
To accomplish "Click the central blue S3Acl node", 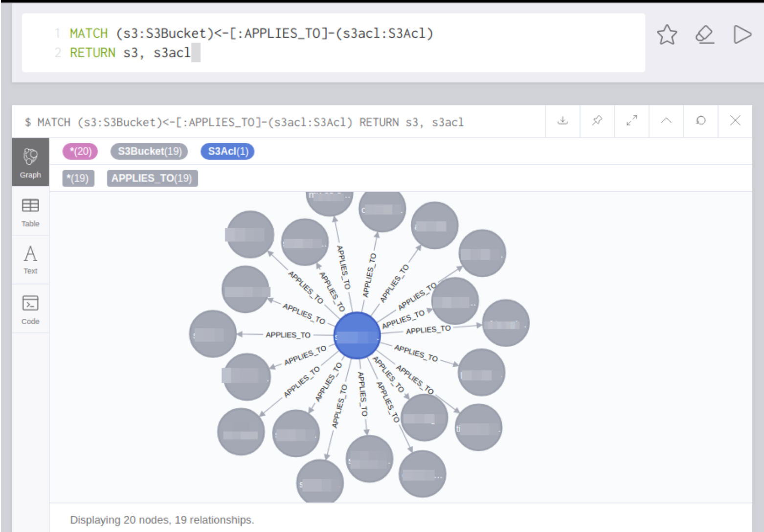I will 357,336.
